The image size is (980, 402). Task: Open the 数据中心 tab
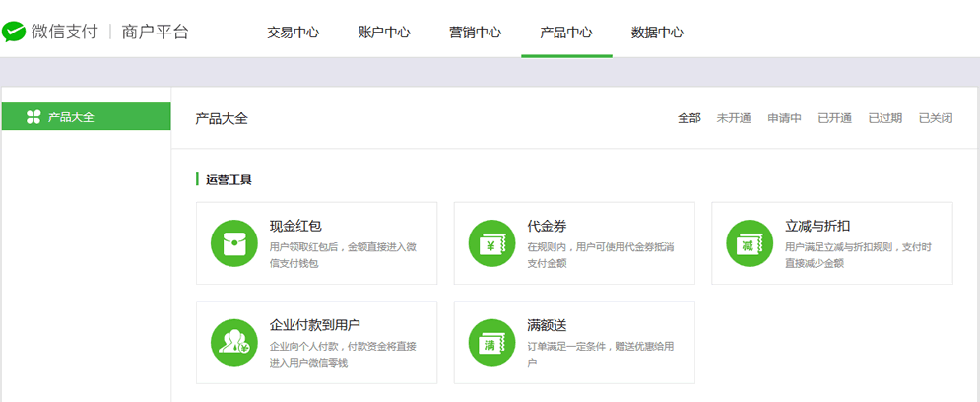click(x=657, y=33)
